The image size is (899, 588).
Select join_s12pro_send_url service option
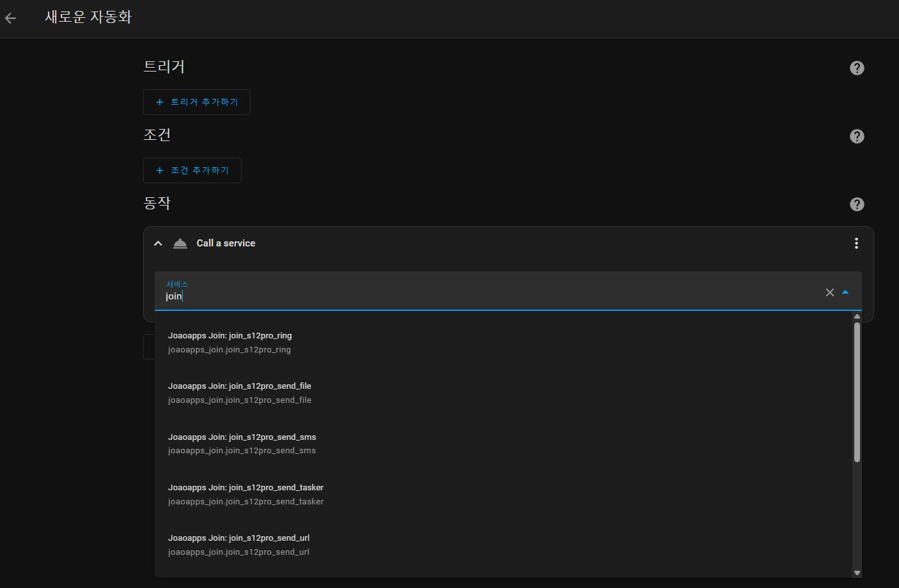[x=239, y=545]
